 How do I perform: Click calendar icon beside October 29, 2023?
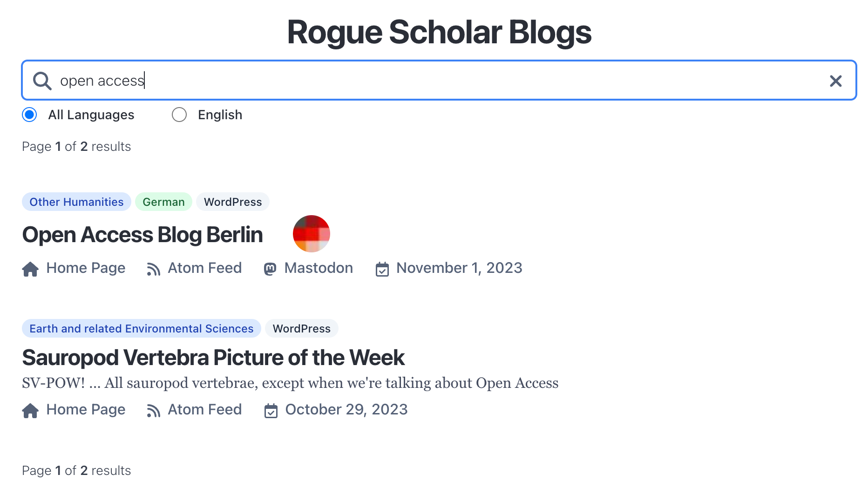tap(271, 411)
